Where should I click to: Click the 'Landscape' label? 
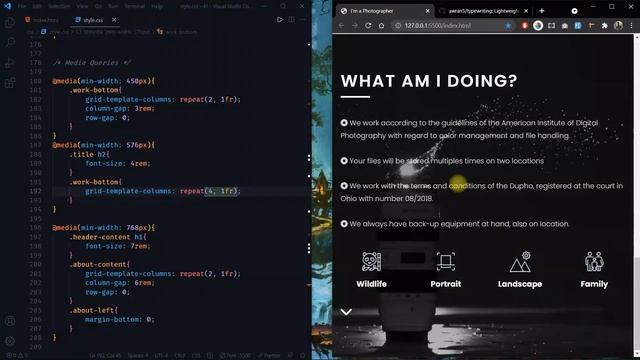(x=520, y=284)
